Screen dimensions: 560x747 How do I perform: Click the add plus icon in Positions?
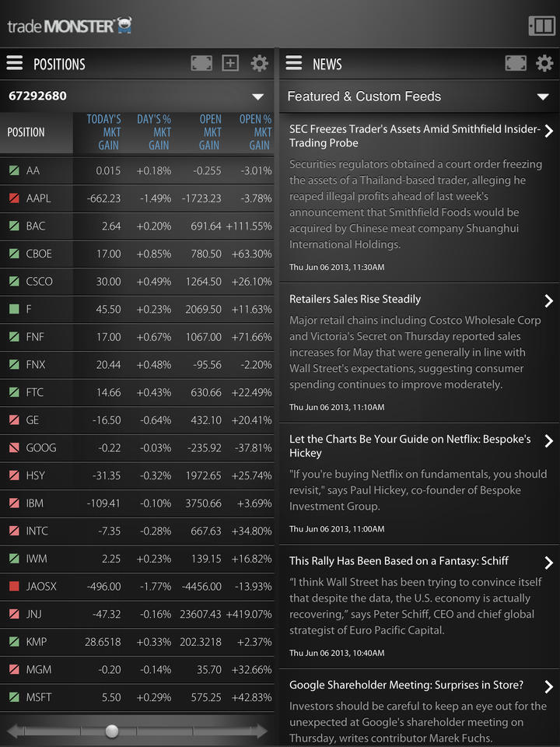pos(230,63)
